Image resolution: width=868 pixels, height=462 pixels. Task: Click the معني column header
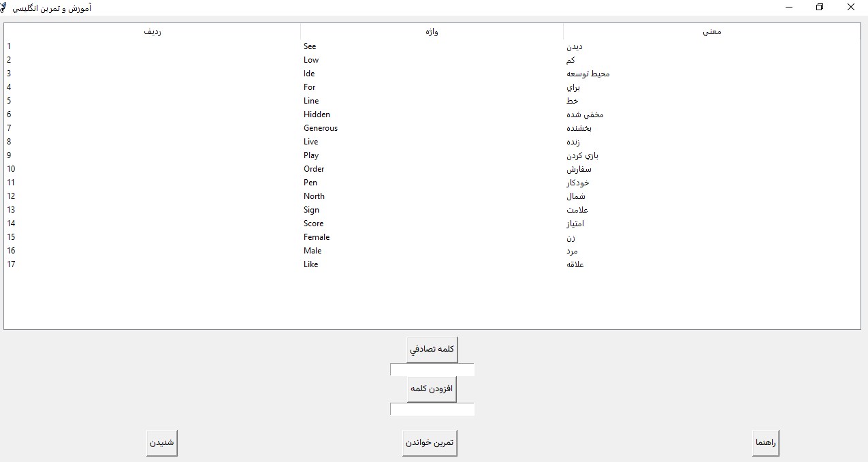pyautogui.click(x=711, y=32)
